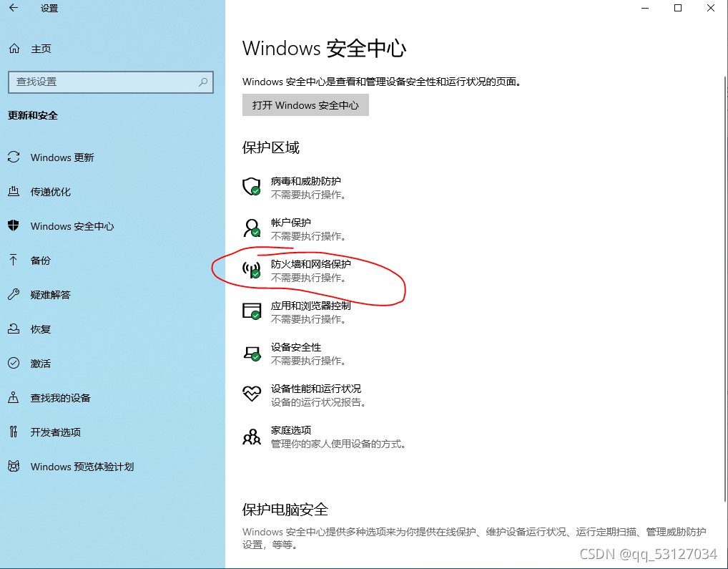Click the 防火墙和网络保护 antenna icon
Viewport: 728px width, 569px height.
click(252, 270)
